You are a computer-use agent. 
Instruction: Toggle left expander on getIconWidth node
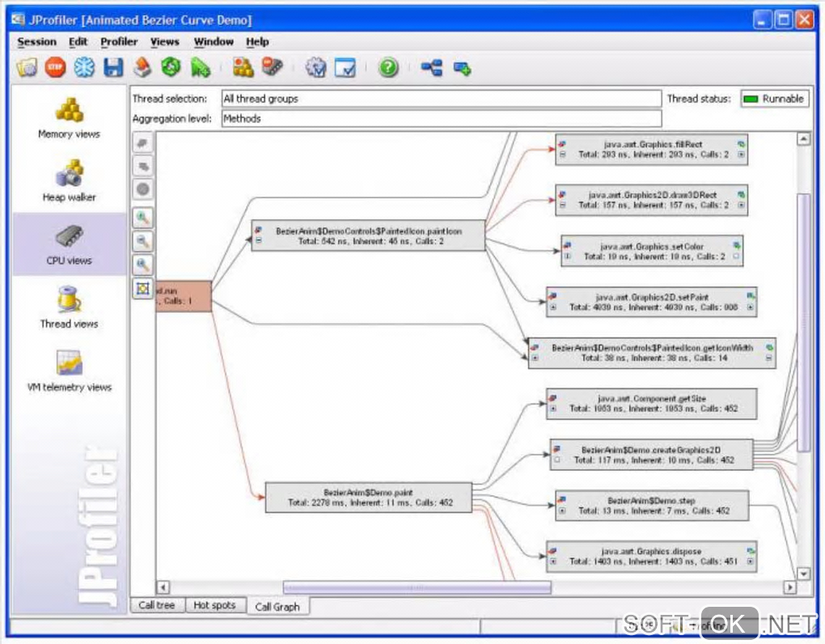click(535, 358)
